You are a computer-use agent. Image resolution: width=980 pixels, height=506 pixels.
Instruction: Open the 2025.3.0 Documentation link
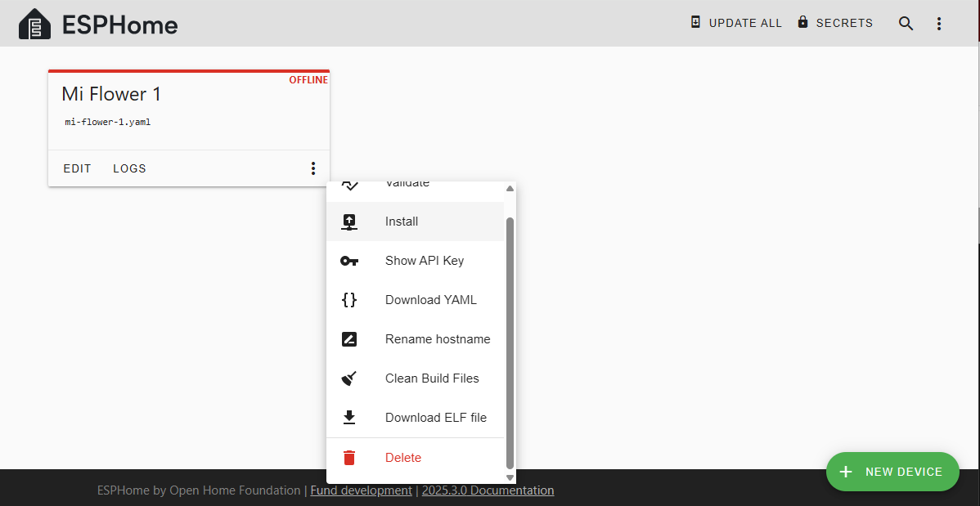click(x=488, y=490)
